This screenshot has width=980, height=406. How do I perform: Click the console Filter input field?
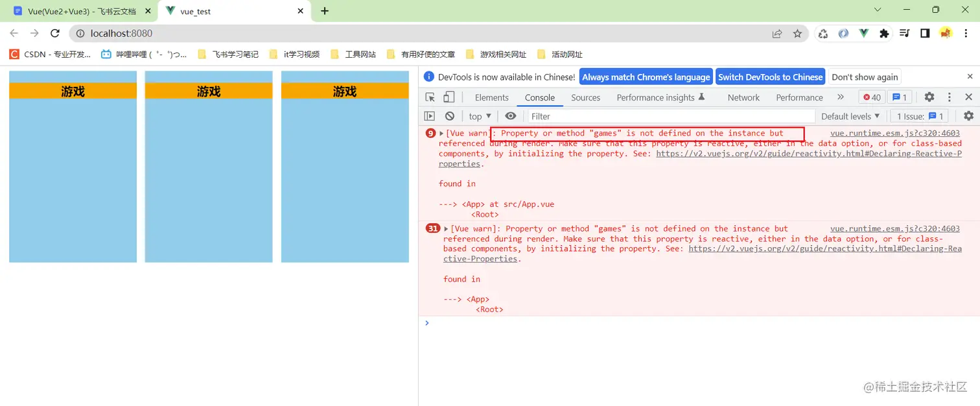pos(670,116)
